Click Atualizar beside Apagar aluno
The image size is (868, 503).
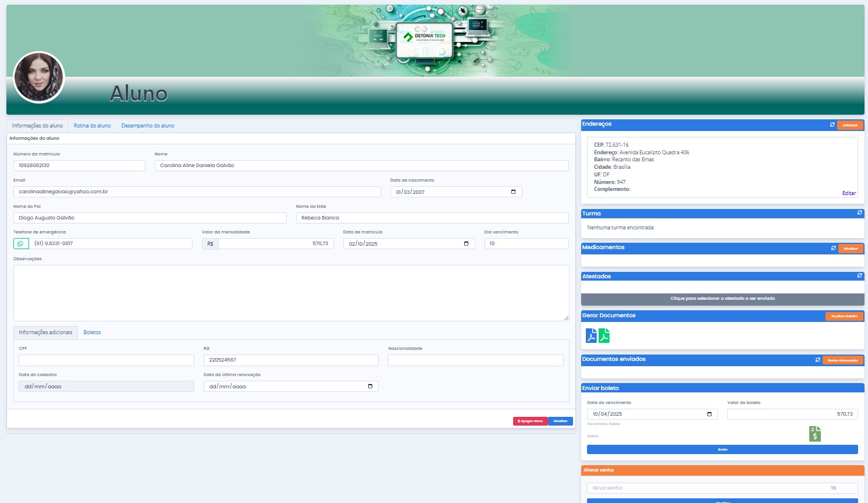pyautogui.click(x=560, y=421)
